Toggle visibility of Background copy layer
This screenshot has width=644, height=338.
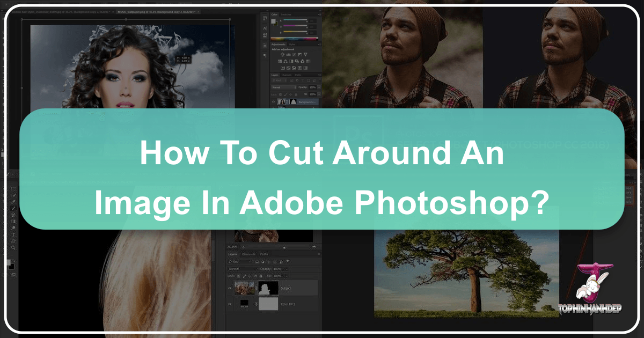pyautogui.click(x=274, y=101)
